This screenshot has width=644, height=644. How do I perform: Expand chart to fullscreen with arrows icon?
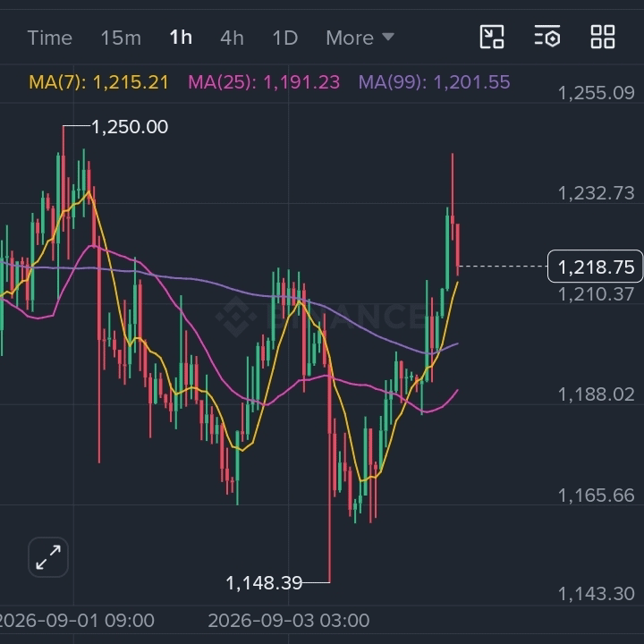[x=48, y=557]
